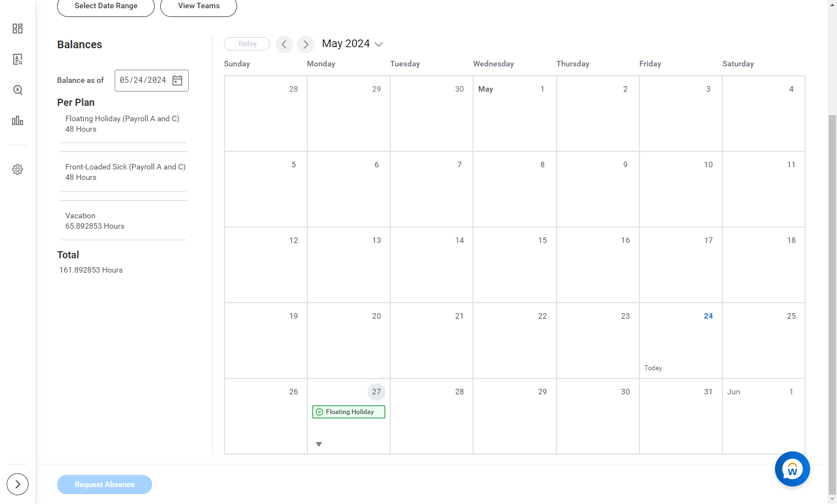This screenshot has height=504, width=837.
Task: Select May 22 in the calendar
Action: tap(514, 341)
